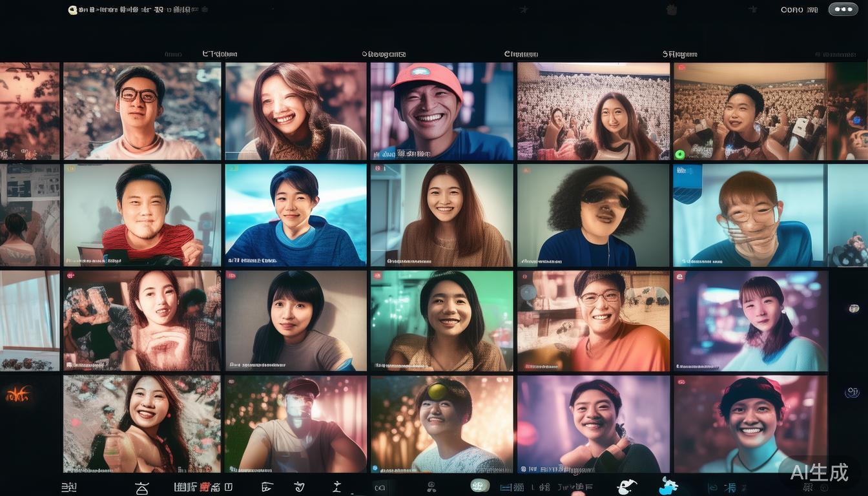Select the person in blue sweater tile
This screenshot has width=868, height=496.
(x=296, y=215)
